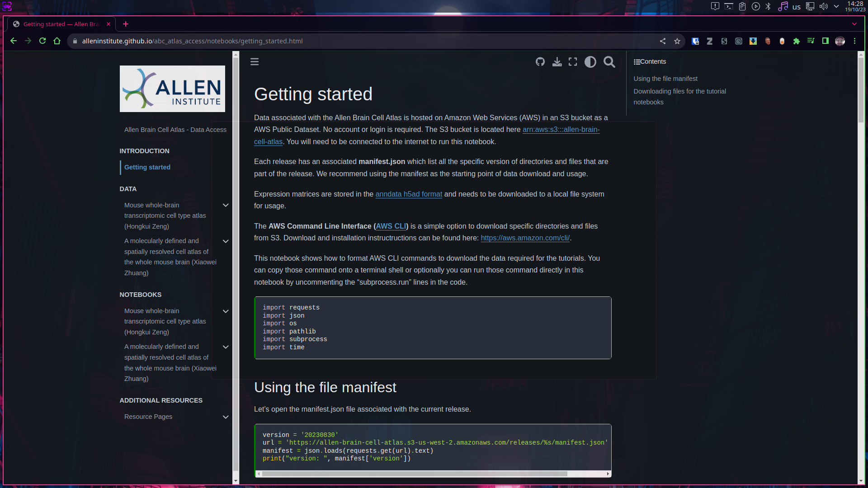Open the anndata h5ad format link
This screenshot has width=868, height=488.
click(x=409, y=194)
